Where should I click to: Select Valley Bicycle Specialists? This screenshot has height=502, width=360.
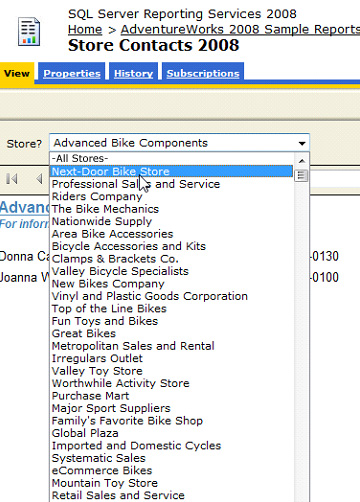tap(172, 271)
